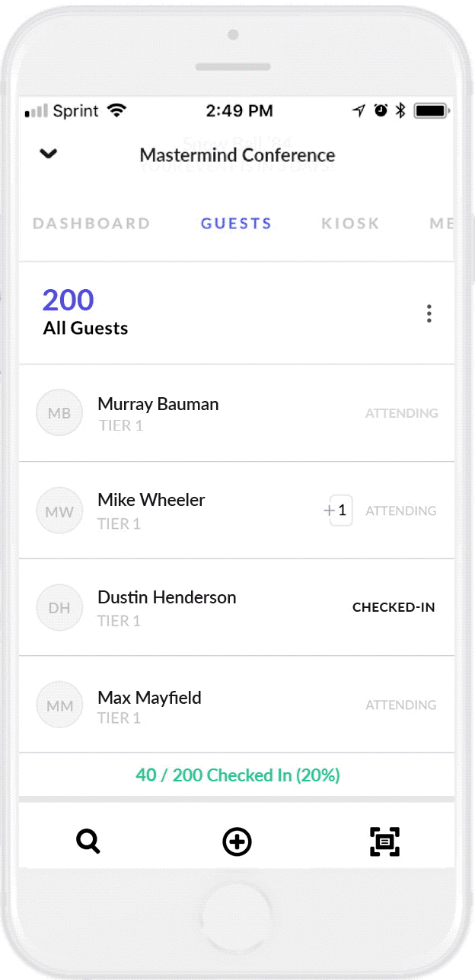Tap the alarm clock status bar icon
Viewport: 475px width, 980px height.
click(379, 110)
